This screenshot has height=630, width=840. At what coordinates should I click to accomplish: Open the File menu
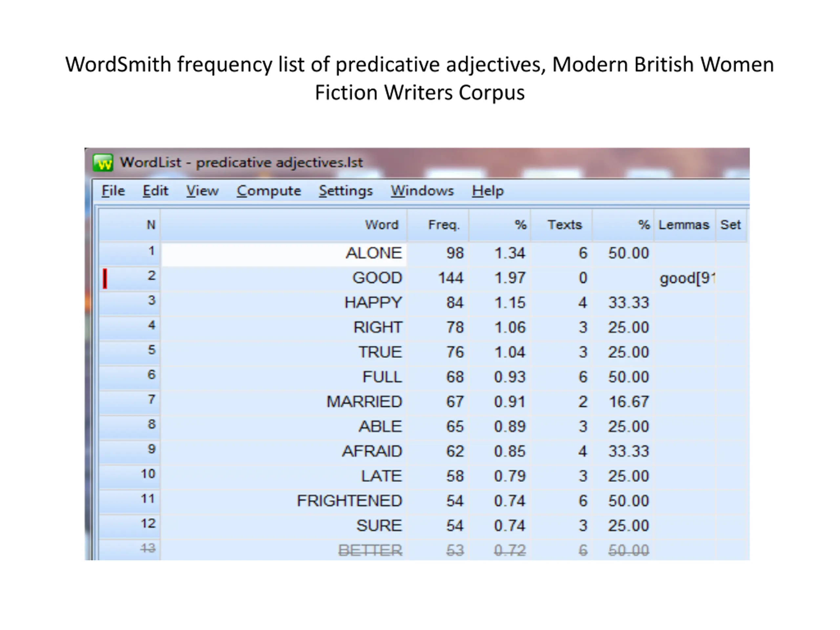coord(113,191)
